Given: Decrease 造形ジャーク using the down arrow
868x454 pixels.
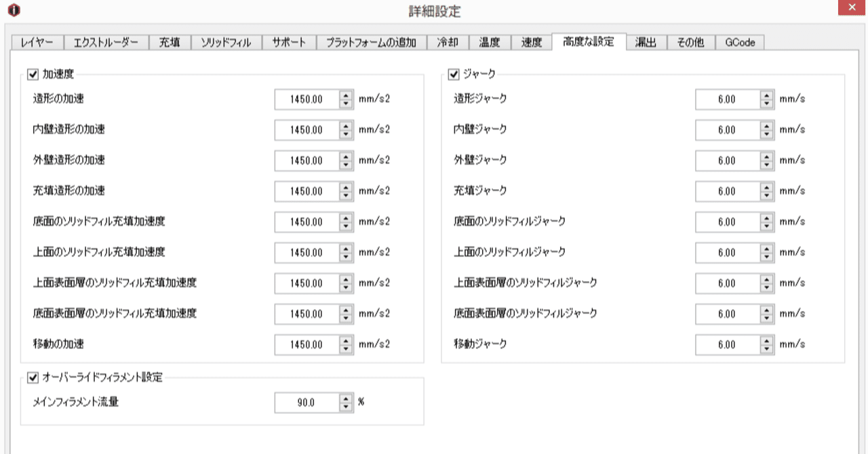Looking at the screenshot, I should point(765,102).
